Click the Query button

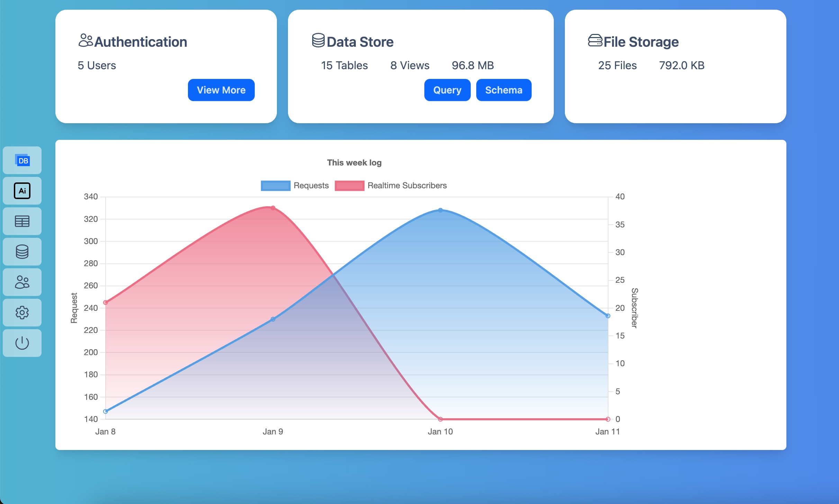[447, 90]
